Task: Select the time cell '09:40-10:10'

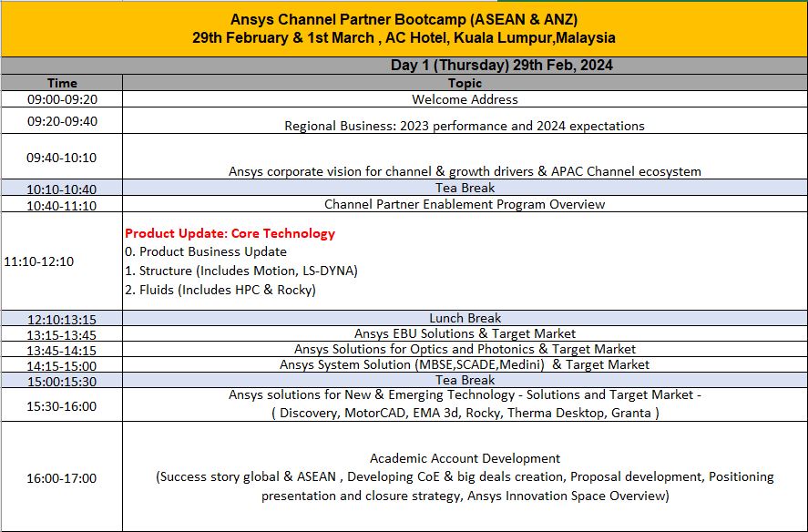Action: 62,158
